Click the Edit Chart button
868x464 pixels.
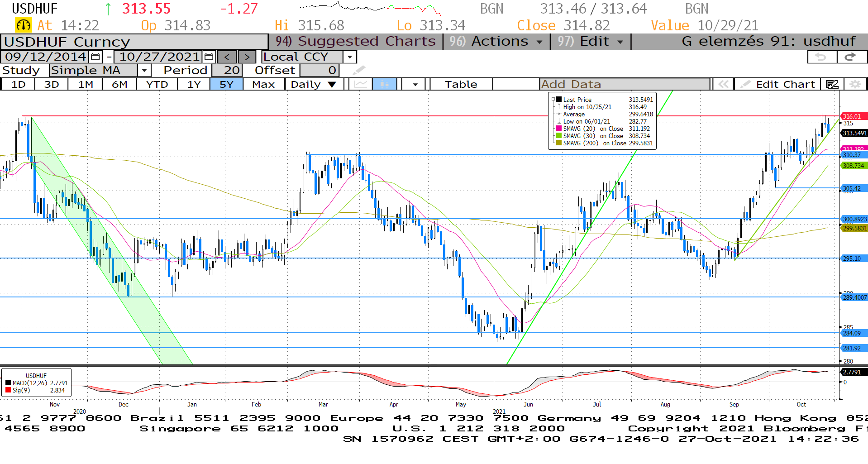pyautogui.click(x=778, y=84)
